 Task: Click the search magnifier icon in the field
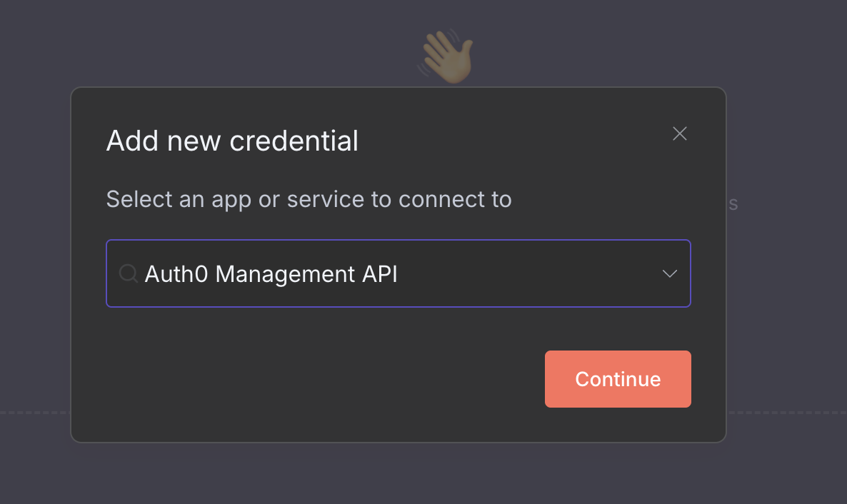coord(129,273)
